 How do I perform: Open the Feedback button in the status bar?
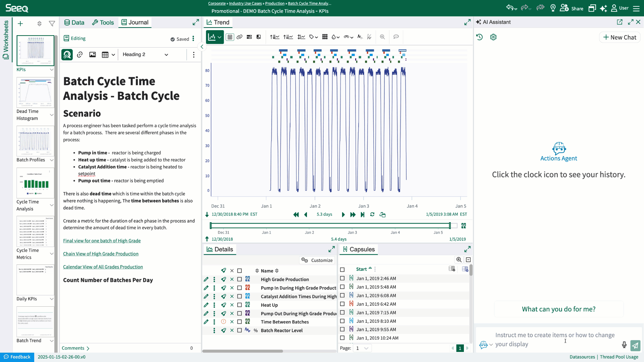click(x=17, y=357)
